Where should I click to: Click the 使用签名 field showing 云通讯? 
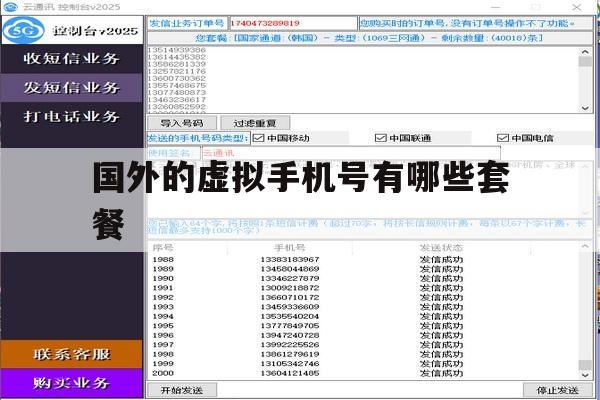click(351, 153)
